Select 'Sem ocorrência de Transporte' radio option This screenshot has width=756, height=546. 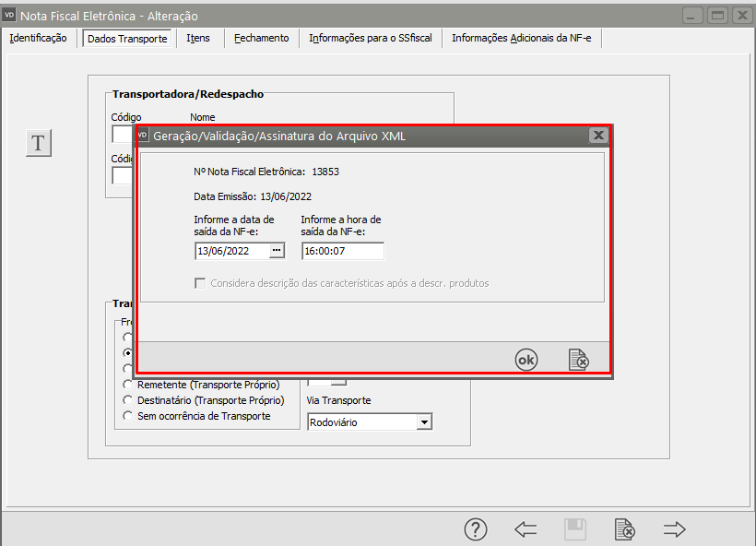[x=128, y=416]
